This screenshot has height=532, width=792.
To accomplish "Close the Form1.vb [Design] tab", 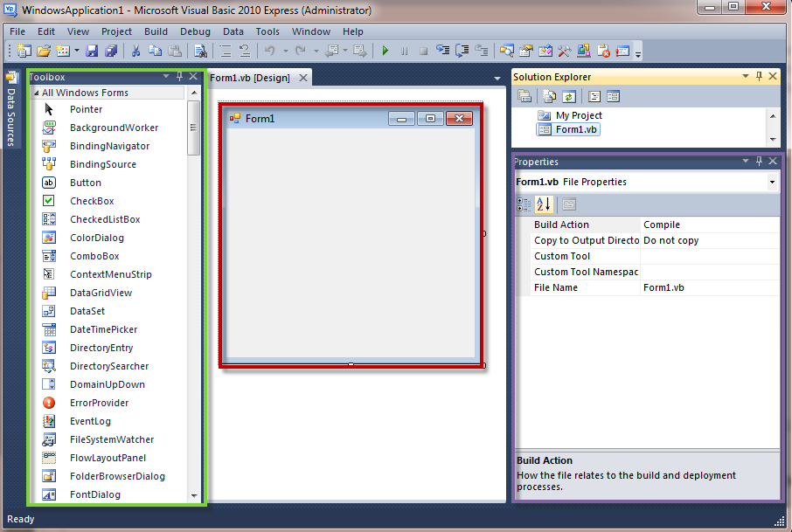I will 303,78.
